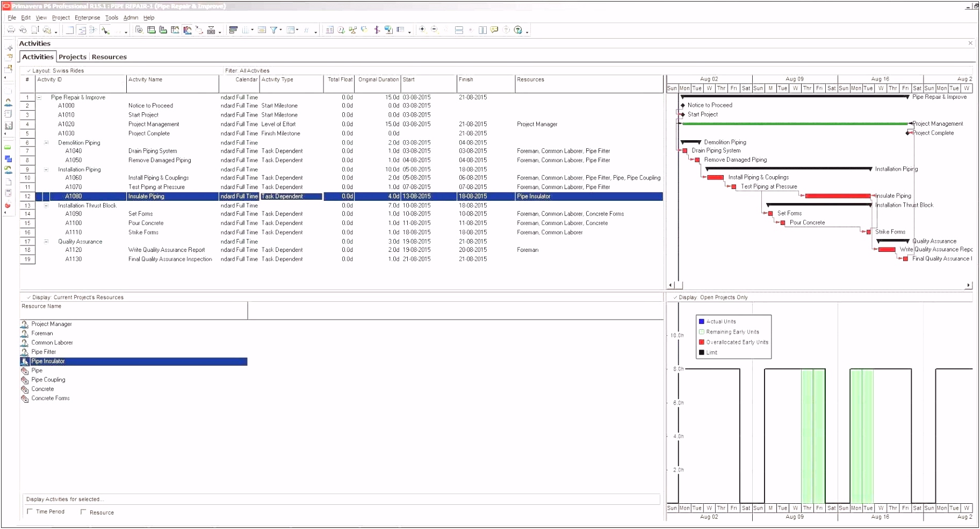Click the Activity Details bottom layout icon
The image size is (980, 529).
coord(139,30)
